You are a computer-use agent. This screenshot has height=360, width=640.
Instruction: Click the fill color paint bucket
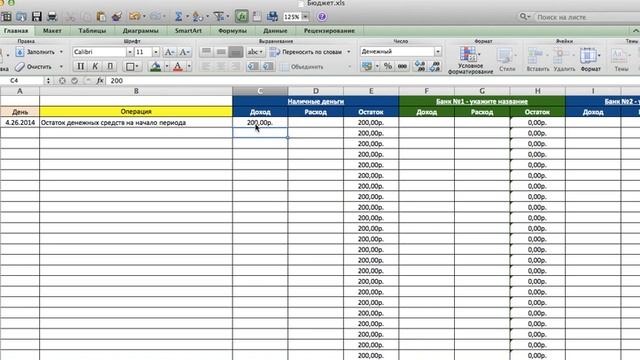point(156,66)
